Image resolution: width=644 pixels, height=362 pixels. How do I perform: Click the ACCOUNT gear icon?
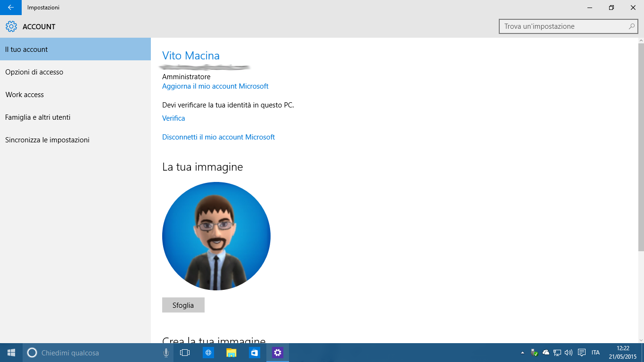[11, 26]
